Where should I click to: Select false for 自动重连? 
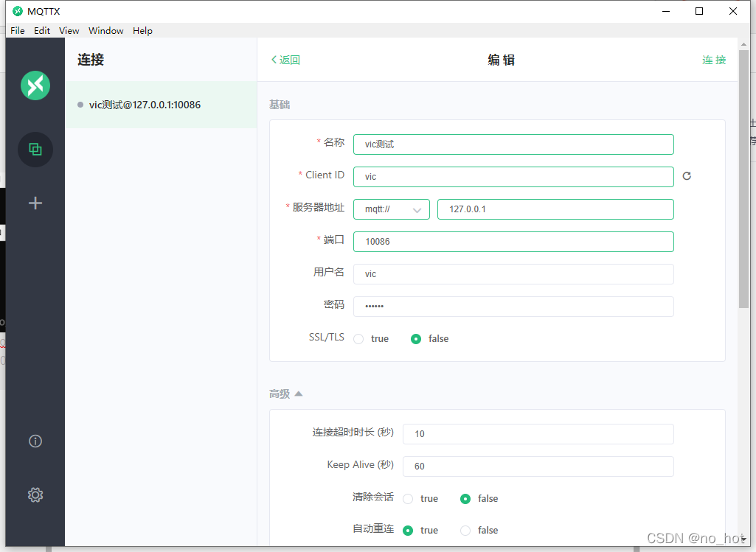(x=465, y=531)
